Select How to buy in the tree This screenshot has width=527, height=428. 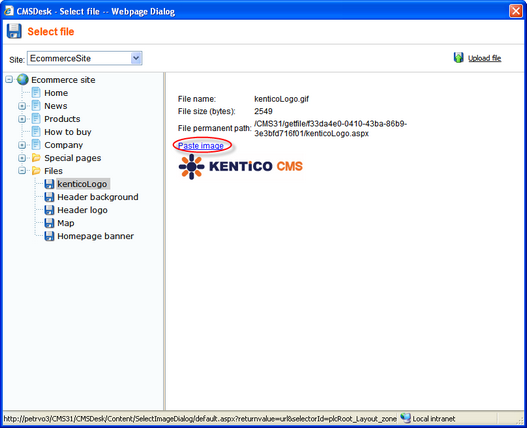click(68, 132)
